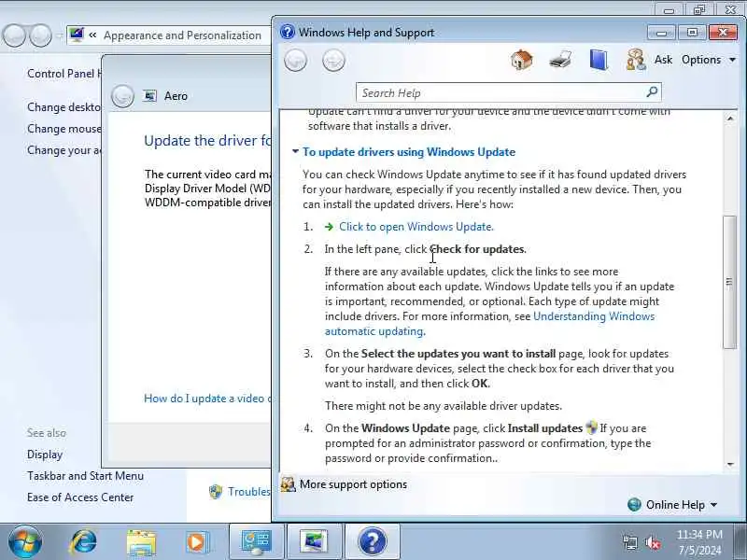Click Change mouse pointers link
Screen dimensions: 747x560
pos(63,129)
